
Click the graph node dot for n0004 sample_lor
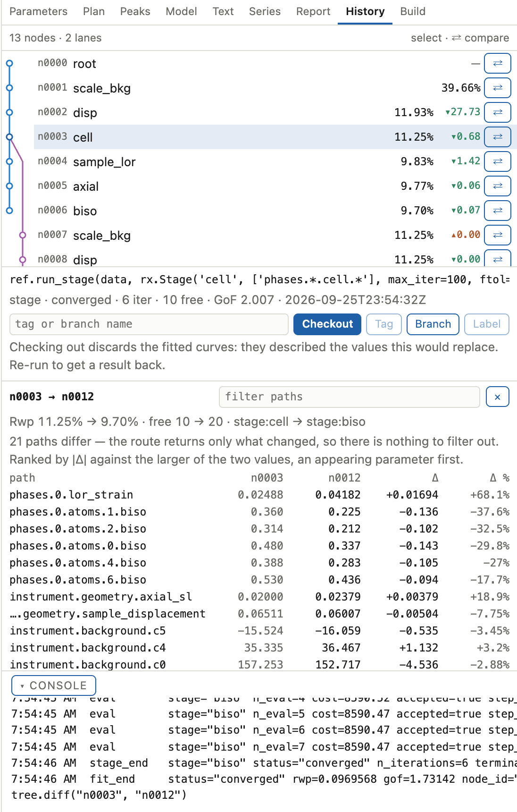9,161
